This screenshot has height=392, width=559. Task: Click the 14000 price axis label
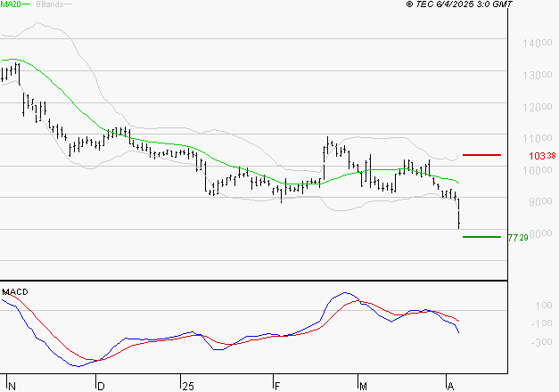(x=538, y=44)
